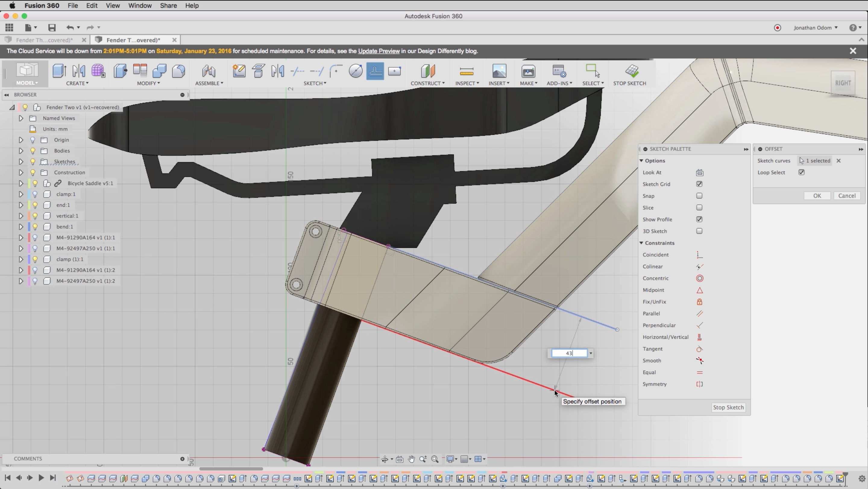Click the Look At icon in Sketch Palette
868x489 pixels.
(700, 172)
